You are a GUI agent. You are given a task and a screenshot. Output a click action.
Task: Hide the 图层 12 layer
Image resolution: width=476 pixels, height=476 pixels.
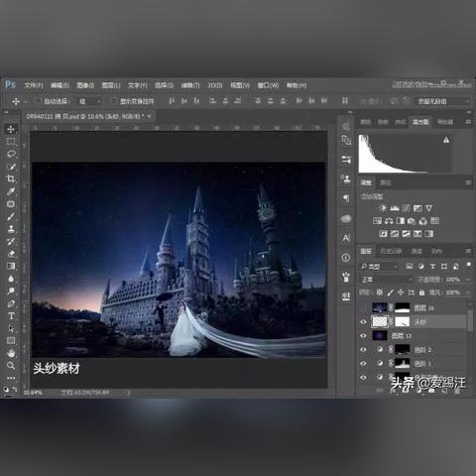363,336
